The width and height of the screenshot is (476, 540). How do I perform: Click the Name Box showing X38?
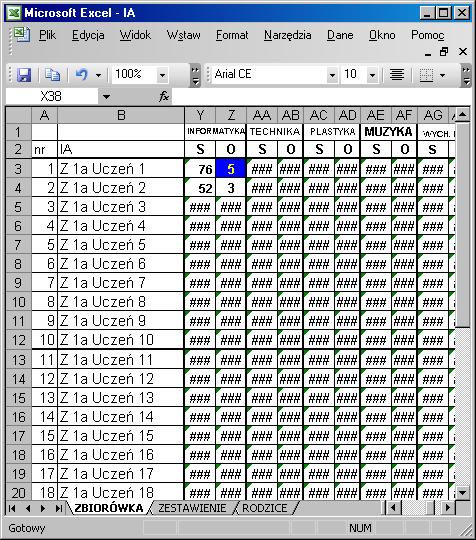coord(52,96)
